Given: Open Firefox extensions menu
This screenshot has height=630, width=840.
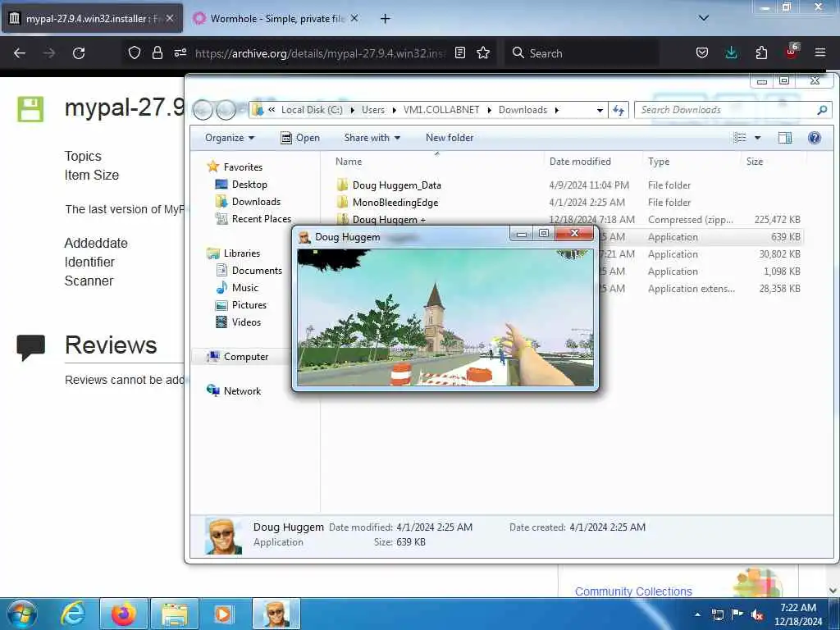Looking at the screenshot, I should [761, 52].
